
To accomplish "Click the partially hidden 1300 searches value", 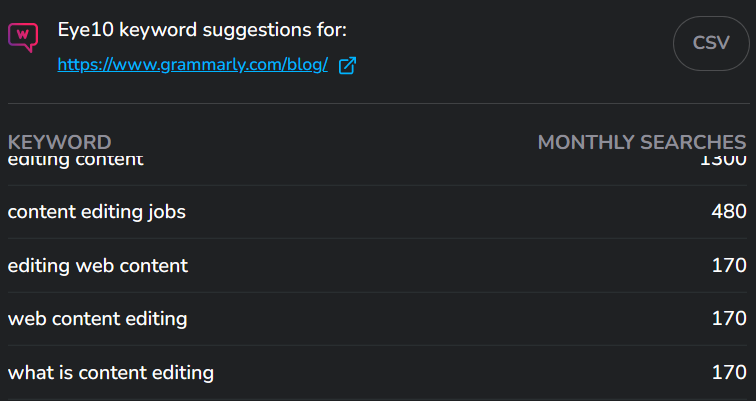I will [x=723, y=160].
